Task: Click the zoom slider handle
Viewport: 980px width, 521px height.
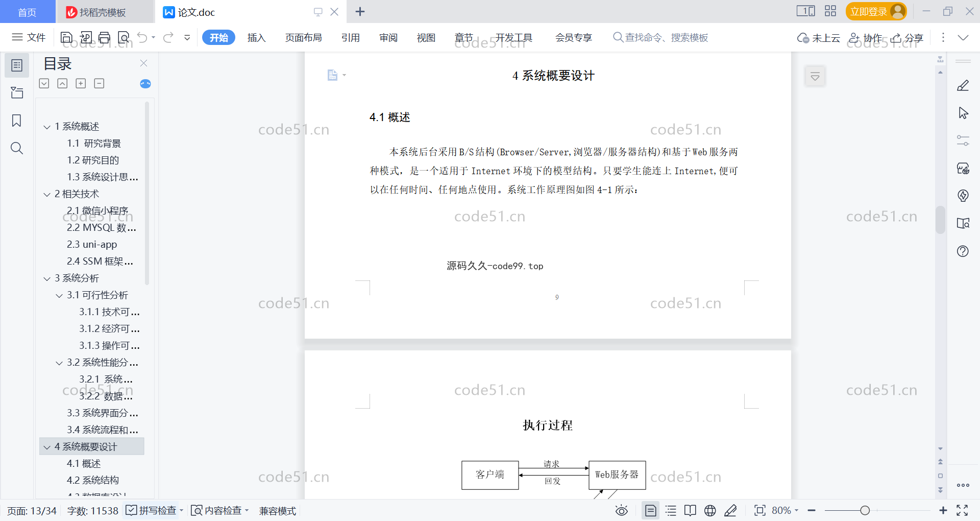Action: [x=865, y=510]
